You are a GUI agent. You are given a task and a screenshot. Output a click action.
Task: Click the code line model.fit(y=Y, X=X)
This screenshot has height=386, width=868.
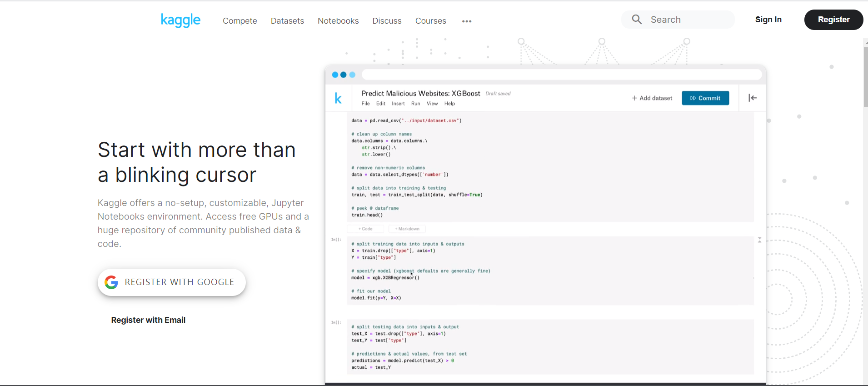[376, 298]
